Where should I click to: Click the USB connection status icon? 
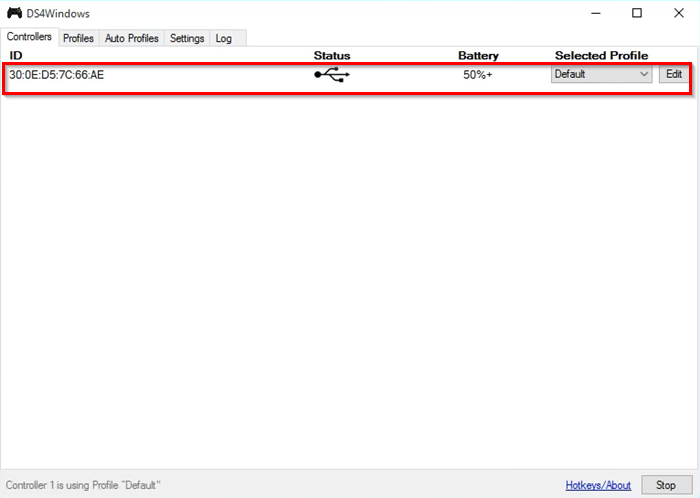(x=332, y=75)
